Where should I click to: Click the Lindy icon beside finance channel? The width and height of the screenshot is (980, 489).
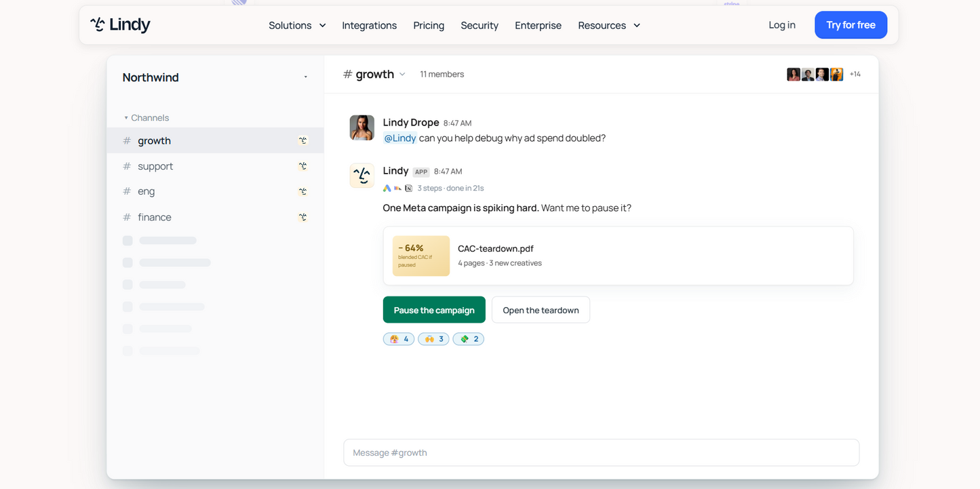tap(303, 217)
